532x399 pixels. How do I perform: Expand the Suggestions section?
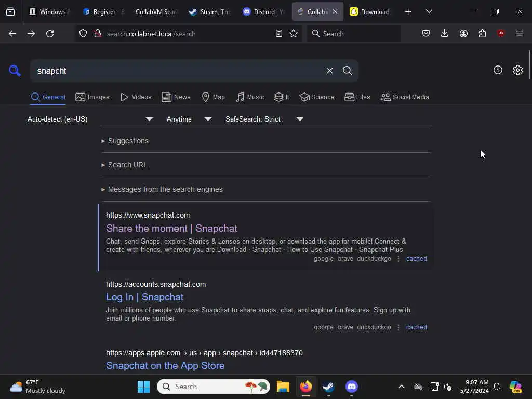tap(125, 141)
